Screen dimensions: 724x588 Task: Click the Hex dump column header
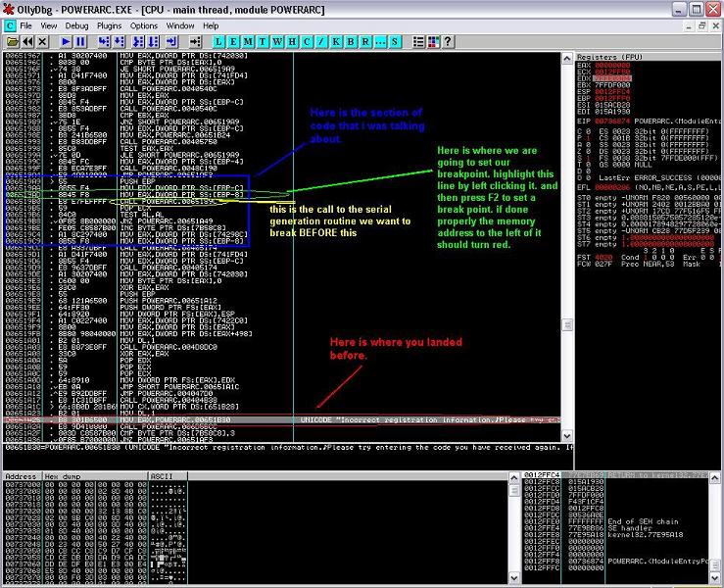pos(95,475)
